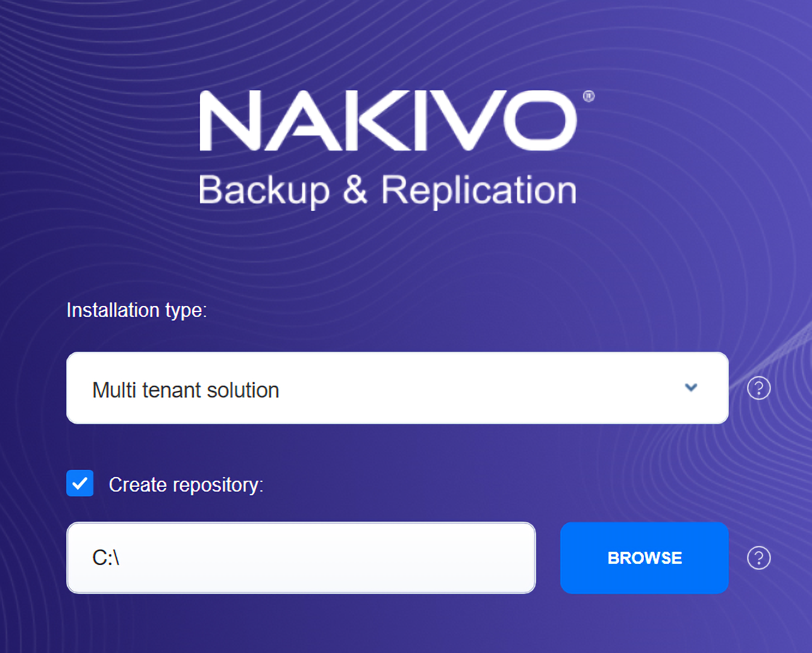Click the registered trademark symbol by NAKIVO
The width and height of the screenshot is (812, 653).
tap(589, 96)
